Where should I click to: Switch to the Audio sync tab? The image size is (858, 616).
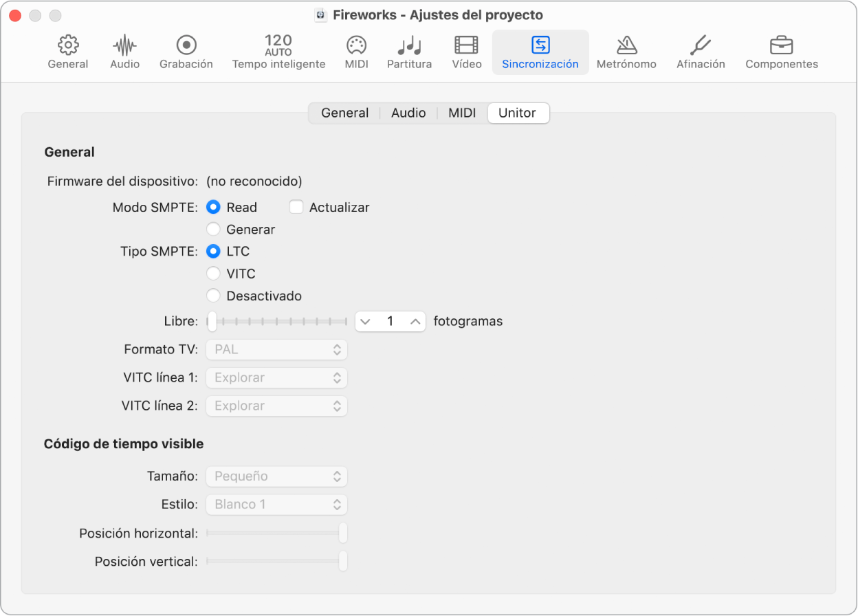coord(408,113)
